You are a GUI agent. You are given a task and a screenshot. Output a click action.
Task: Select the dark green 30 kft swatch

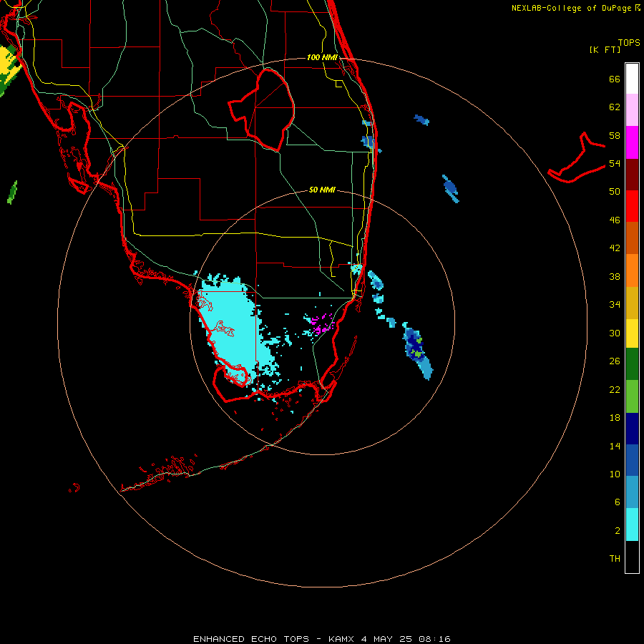point(632,364)
